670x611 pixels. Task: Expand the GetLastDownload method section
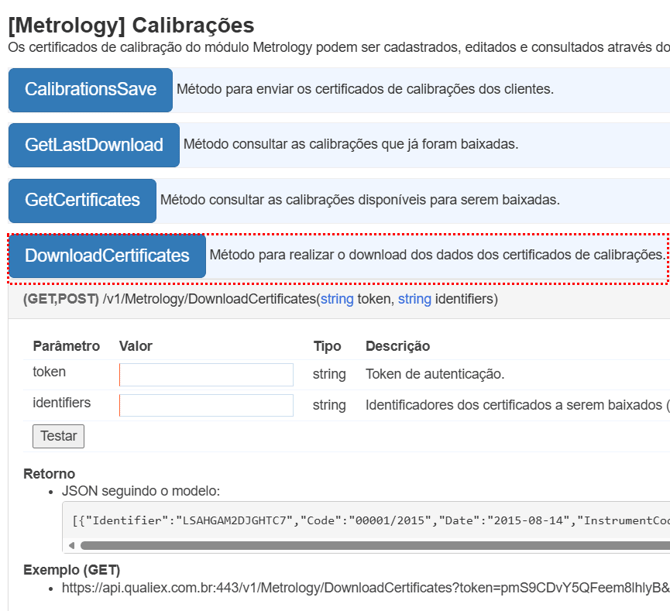94,145
